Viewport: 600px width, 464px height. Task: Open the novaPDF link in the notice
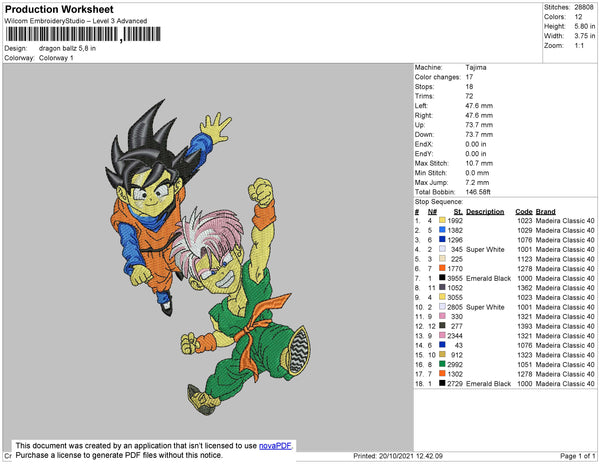(275, 446)
